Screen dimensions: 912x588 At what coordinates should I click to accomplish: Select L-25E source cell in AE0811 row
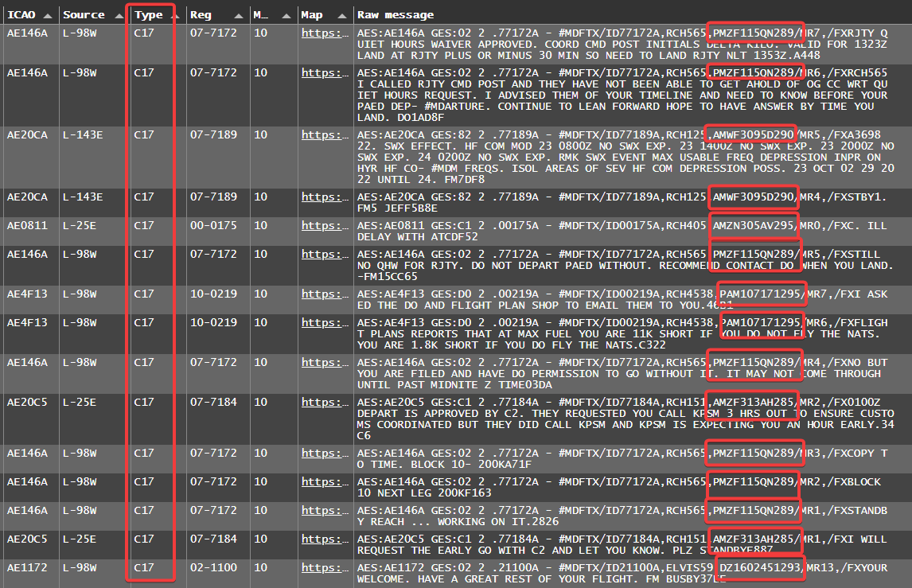pyautogui.click(x=80, y=225)
